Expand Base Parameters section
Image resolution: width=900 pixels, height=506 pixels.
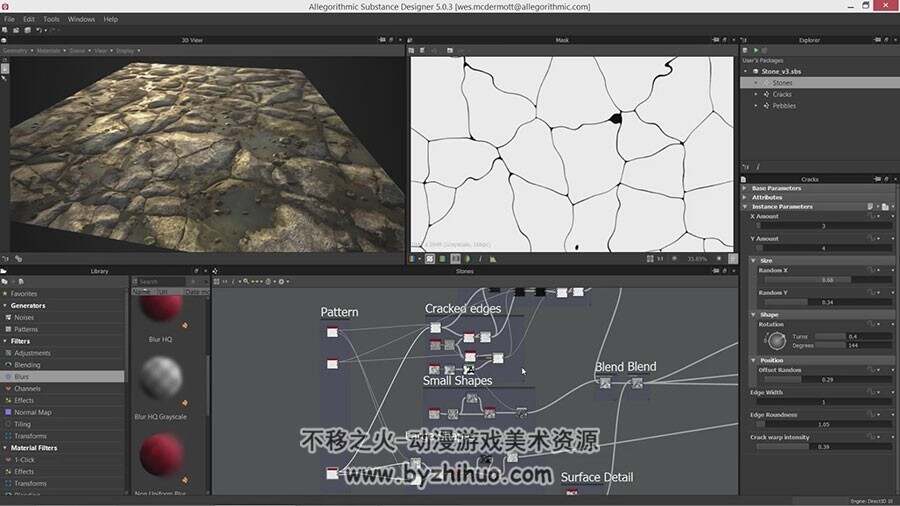click(745, 188)
